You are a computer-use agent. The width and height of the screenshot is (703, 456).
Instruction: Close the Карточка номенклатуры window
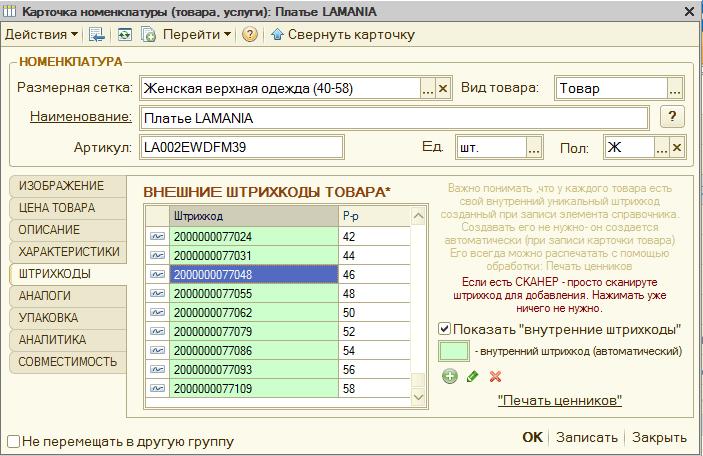coord(690,11)
